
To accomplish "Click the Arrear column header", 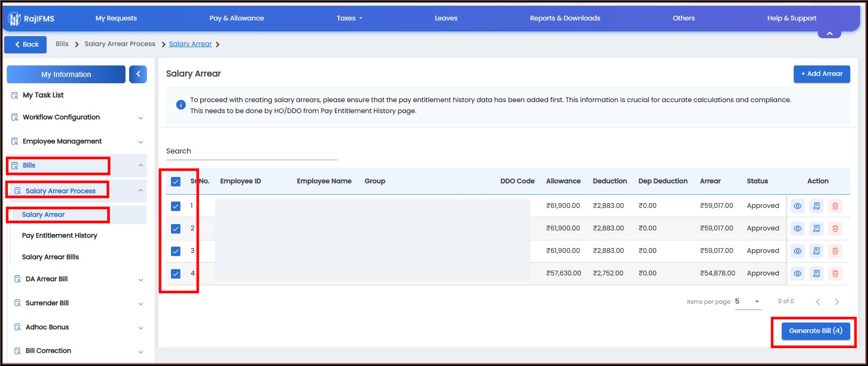I will 710,181.
